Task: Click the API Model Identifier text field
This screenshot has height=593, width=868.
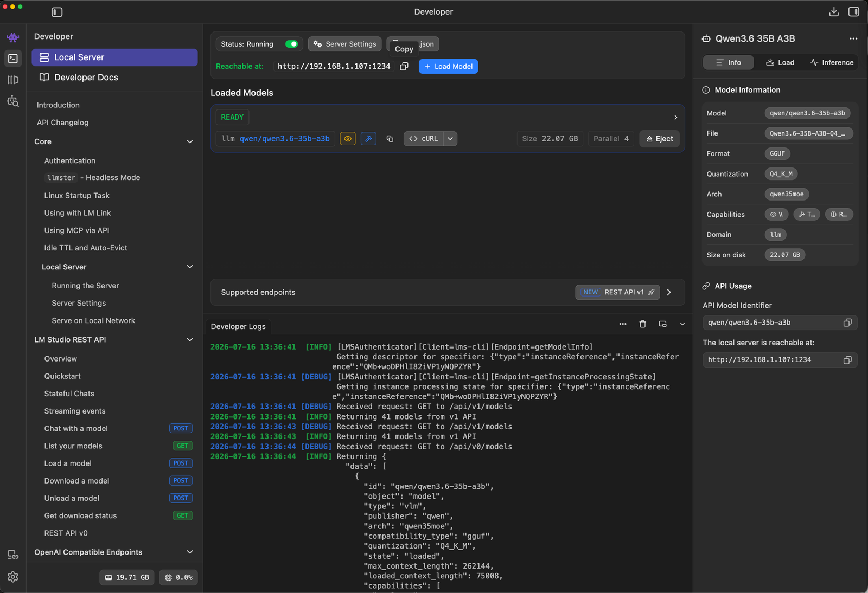Action: pos(780,323)
